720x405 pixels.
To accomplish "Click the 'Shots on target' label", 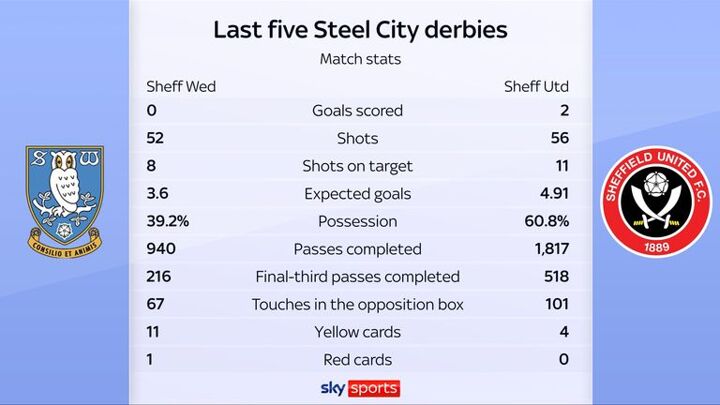I will tap(357, 166).
